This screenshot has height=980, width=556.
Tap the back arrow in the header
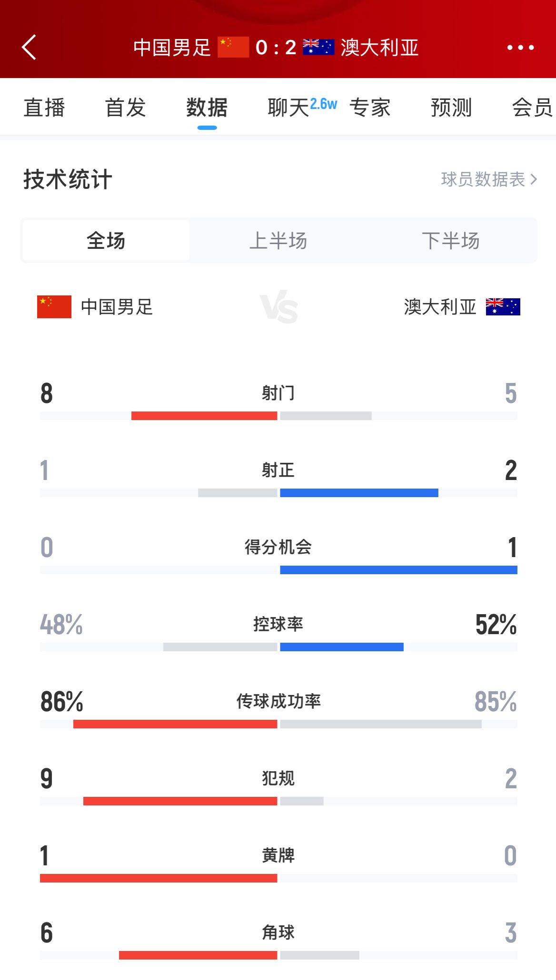30,48
